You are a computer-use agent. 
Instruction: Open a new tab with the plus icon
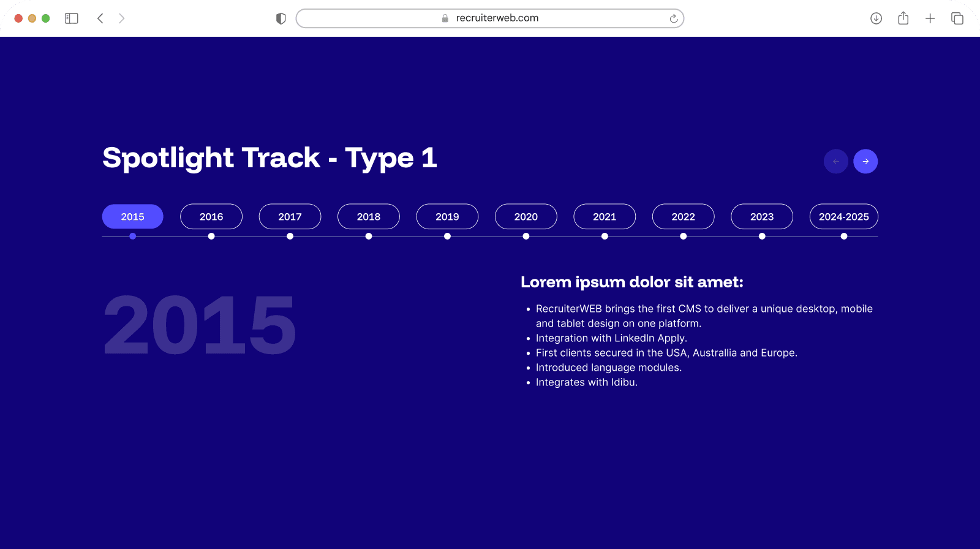[930, 18]
